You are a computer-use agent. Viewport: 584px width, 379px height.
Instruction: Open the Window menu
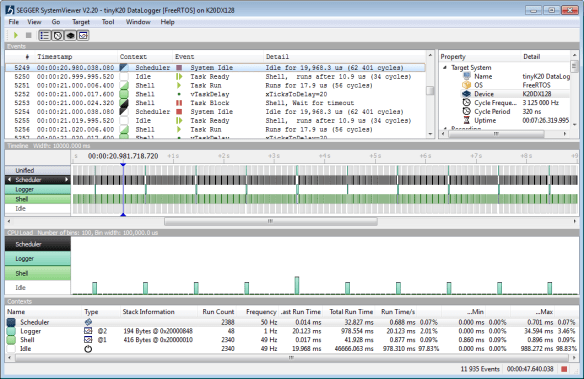pos(138,22)
